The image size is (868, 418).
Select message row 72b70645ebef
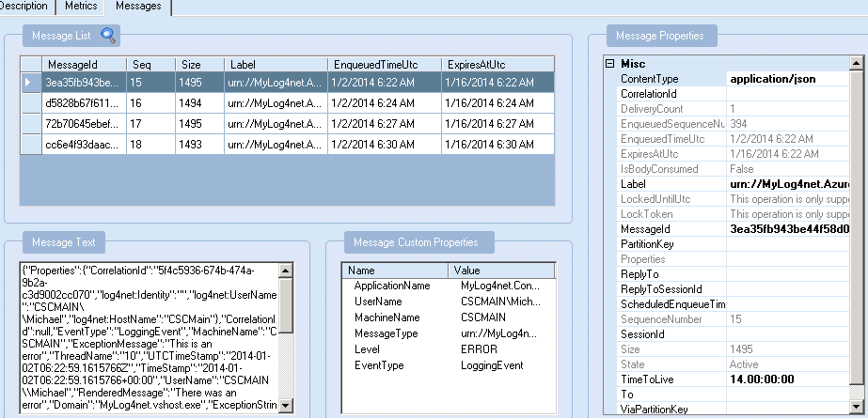click(288, 123)
